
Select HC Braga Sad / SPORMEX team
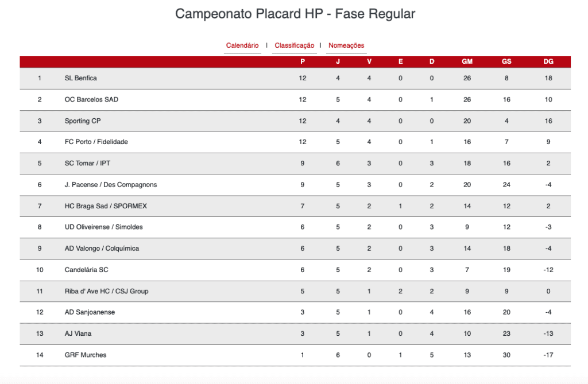pos(106,206)
